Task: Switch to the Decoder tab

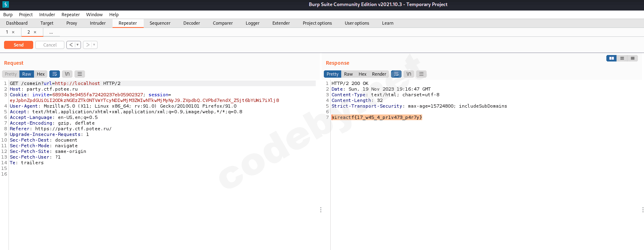Action: pos(191,23)
